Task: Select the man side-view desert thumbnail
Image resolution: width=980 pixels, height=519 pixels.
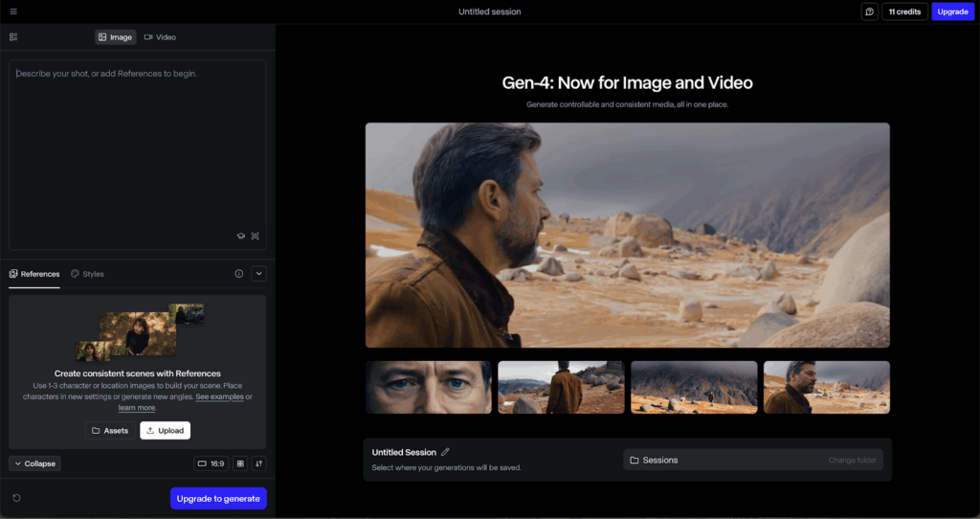Action: (x=827, y=387)
